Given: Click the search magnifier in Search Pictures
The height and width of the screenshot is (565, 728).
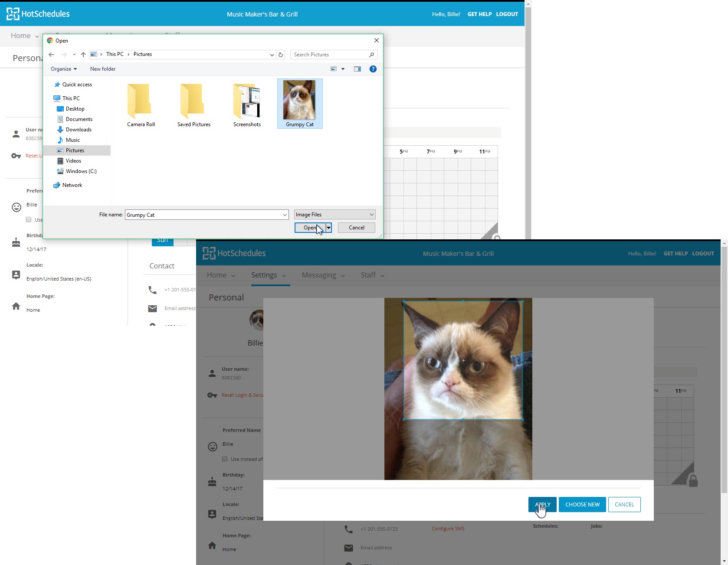Looking at the screenshot, I should point(371,55).
